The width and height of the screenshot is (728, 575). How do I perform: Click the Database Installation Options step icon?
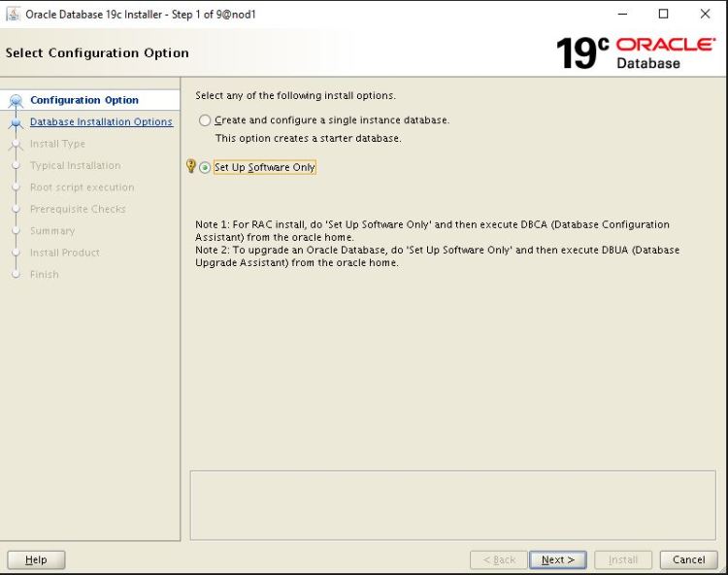coord(15,122)
